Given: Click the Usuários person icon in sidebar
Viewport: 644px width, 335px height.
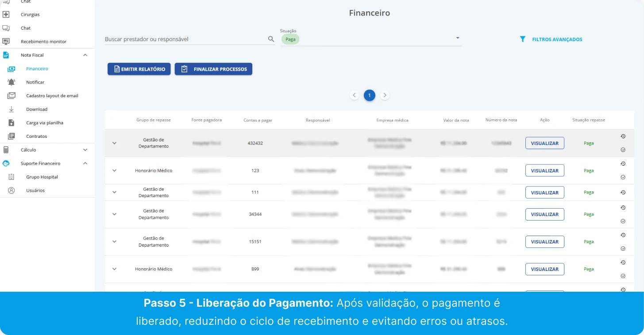Looking at the screenshot, I should (12, 190).
